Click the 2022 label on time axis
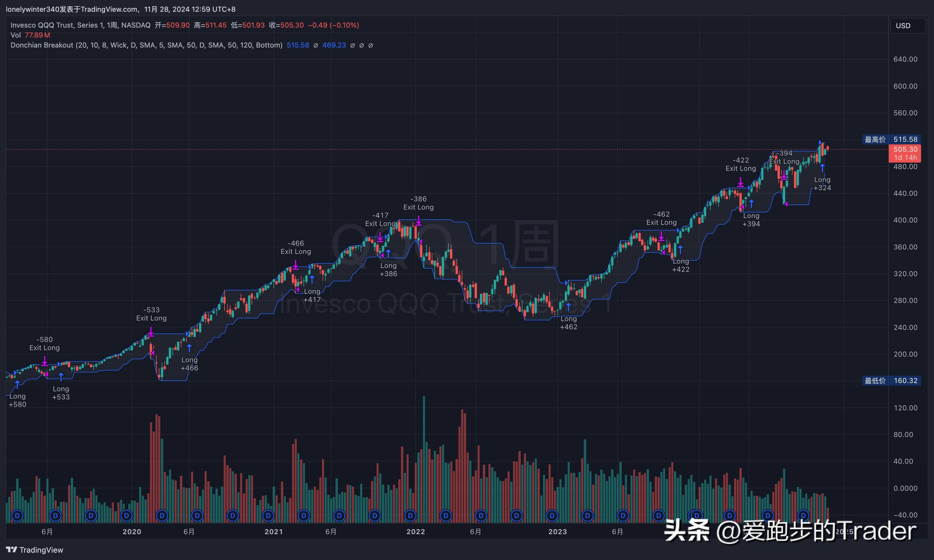This screenshot has width=934, height=560. (416, 532)
